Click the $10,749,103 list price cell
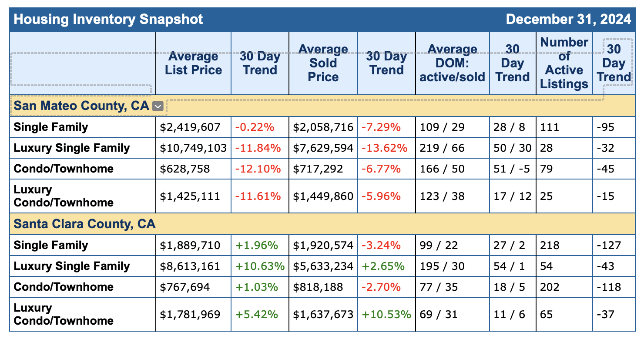This screenshot has height=339, width=644. [x=194, y=148]
